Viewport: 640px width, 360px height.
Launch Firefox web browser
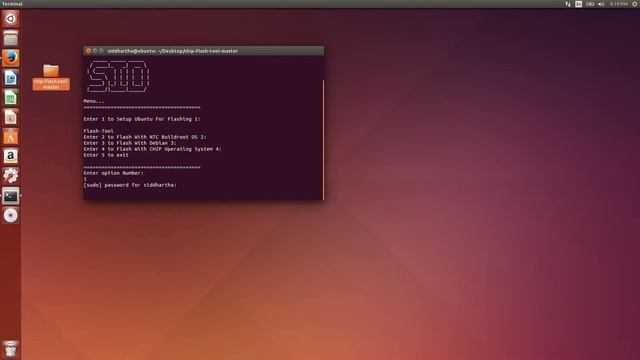pyautogui.click(x=11, y=58)
